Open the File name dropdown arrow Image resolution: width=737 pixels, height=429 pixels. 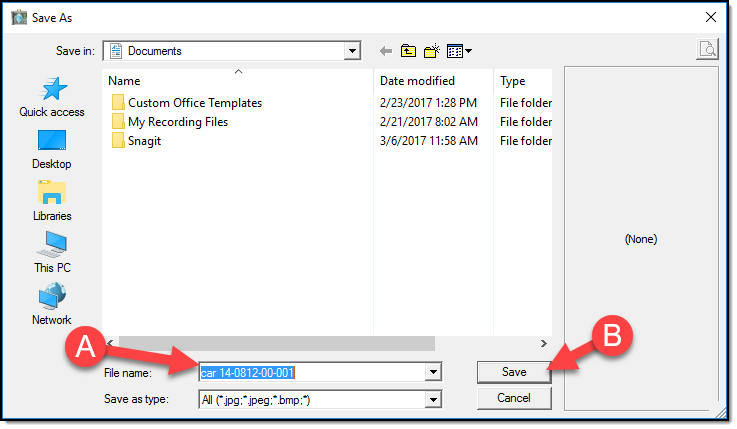pyautogui.click(x=433, y=373)
